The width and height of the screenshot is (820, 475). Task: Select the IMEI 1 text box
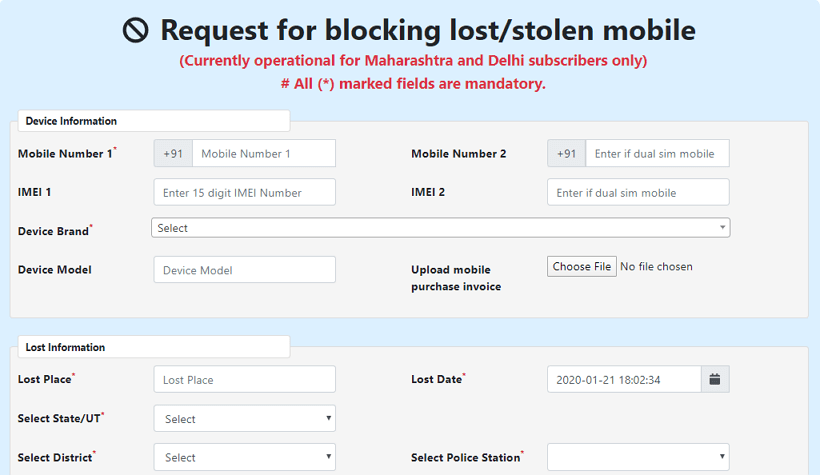point(244,193)
